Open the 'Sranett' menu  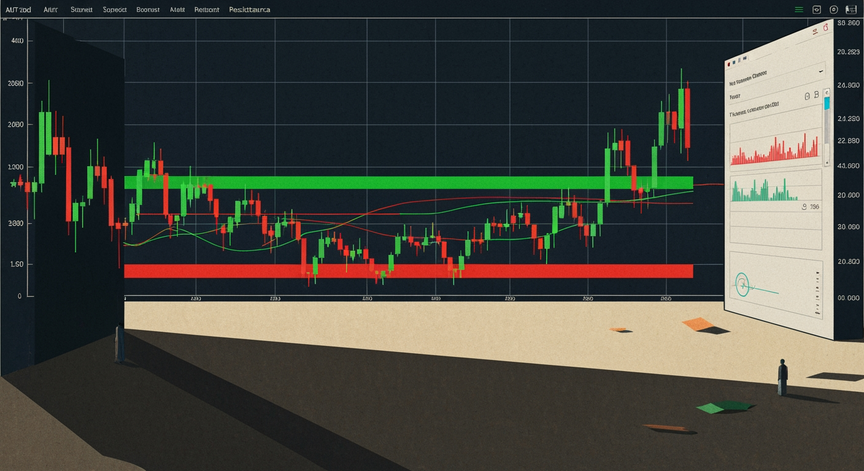coord(82,10)
